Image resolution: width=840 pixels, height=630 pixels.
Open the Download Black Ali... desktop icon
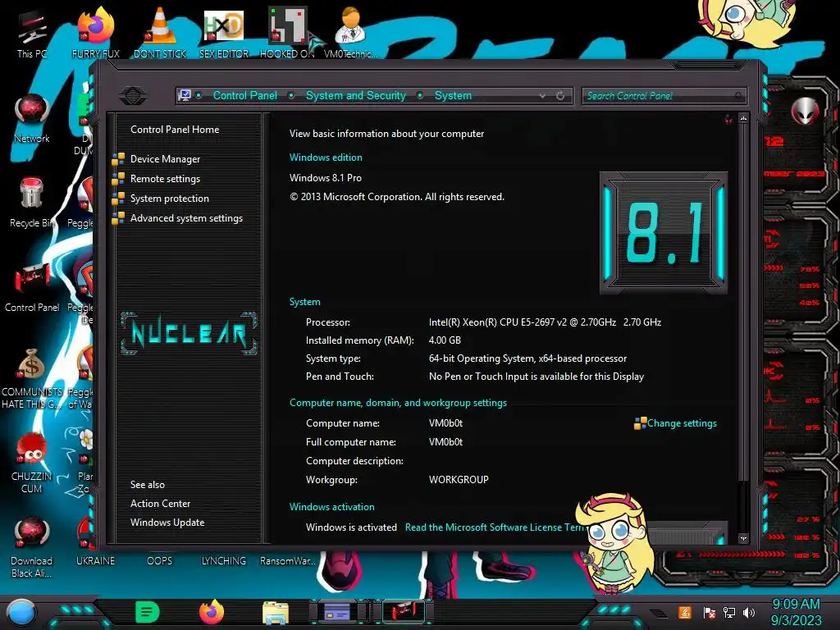click(x=32, y=547)
